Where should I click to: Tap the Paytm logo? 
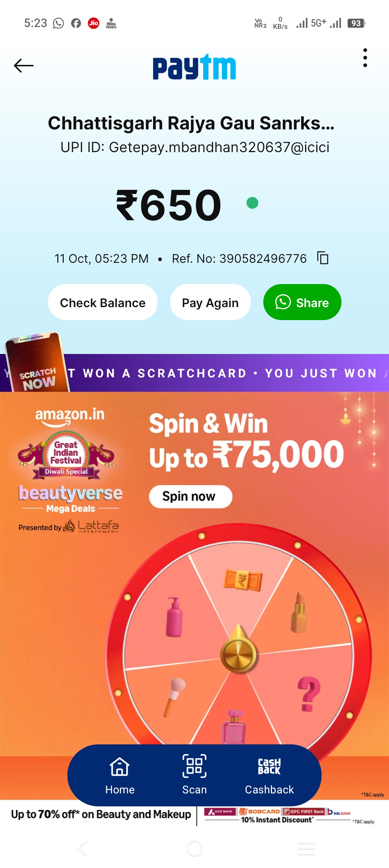point(194,67)
